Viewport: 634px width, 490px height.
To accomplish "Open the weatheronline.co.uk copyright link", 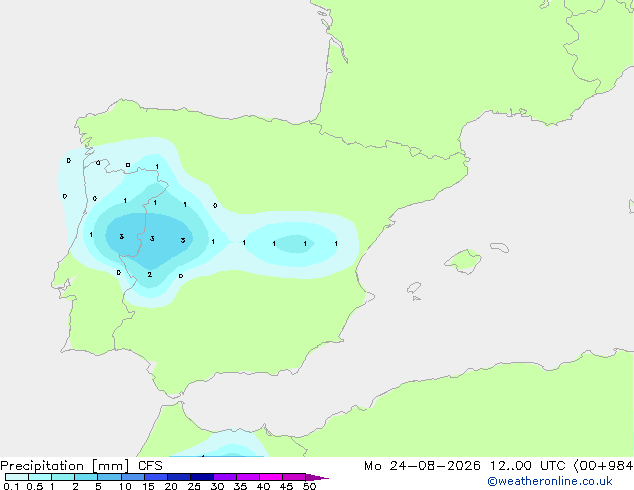I will pyautogui.click(x=549, y=481).
